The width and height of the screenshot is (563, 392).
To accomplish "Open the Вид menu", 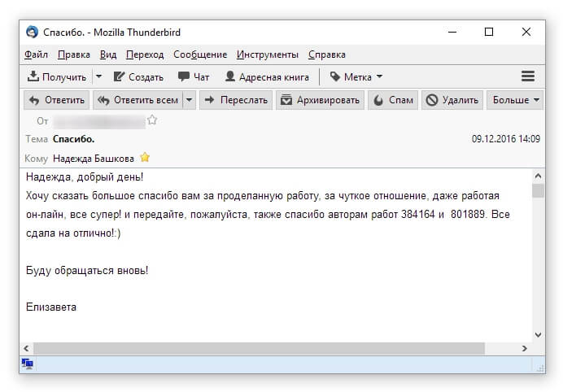I will [x=108, y=54].
